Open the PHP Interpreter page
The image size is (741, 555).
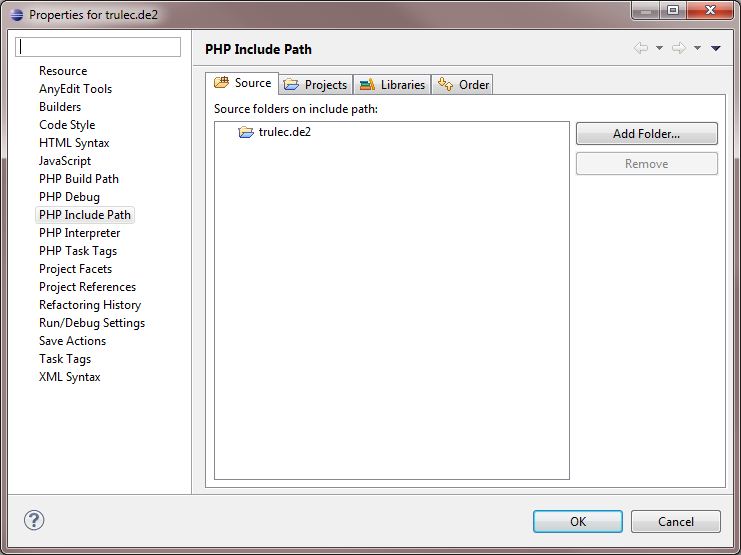tap(79, 233)
